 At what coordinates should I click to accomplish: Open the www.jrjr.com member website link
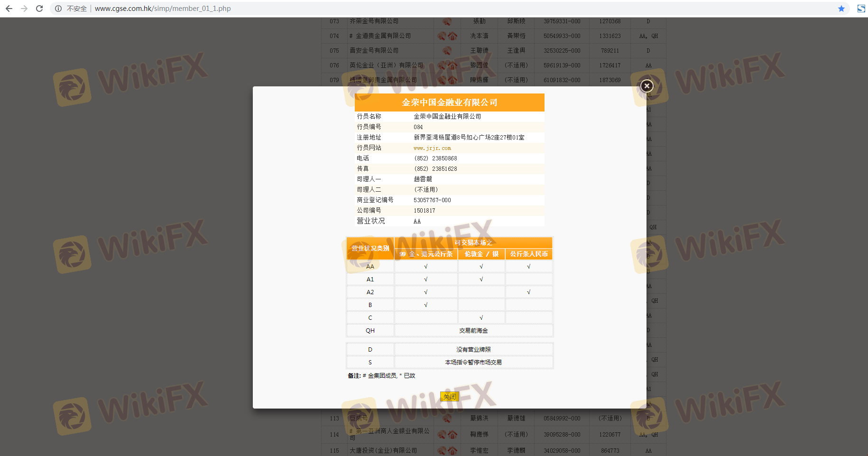point(432,148)
